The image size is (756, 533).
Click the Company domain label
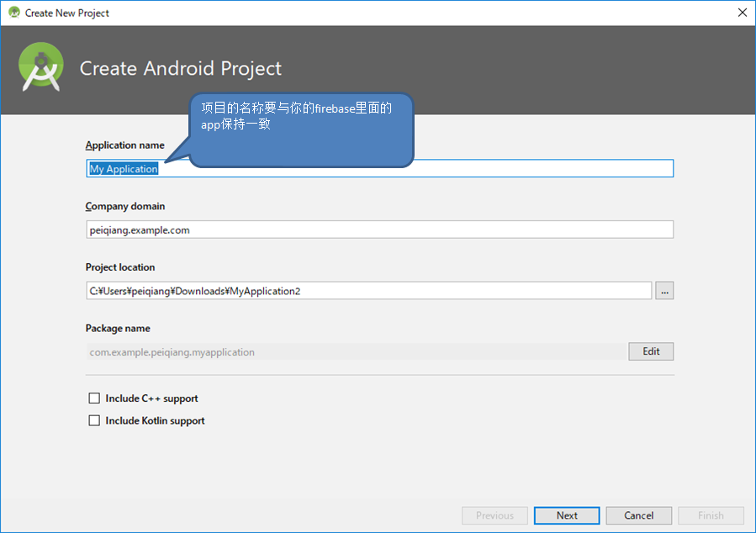(x=125, y=206)
